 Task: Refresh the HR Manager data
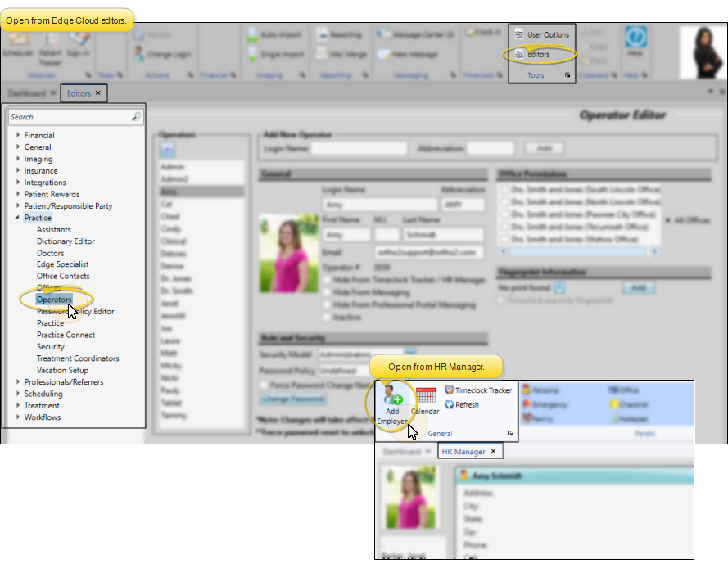(x=467, y=404)
